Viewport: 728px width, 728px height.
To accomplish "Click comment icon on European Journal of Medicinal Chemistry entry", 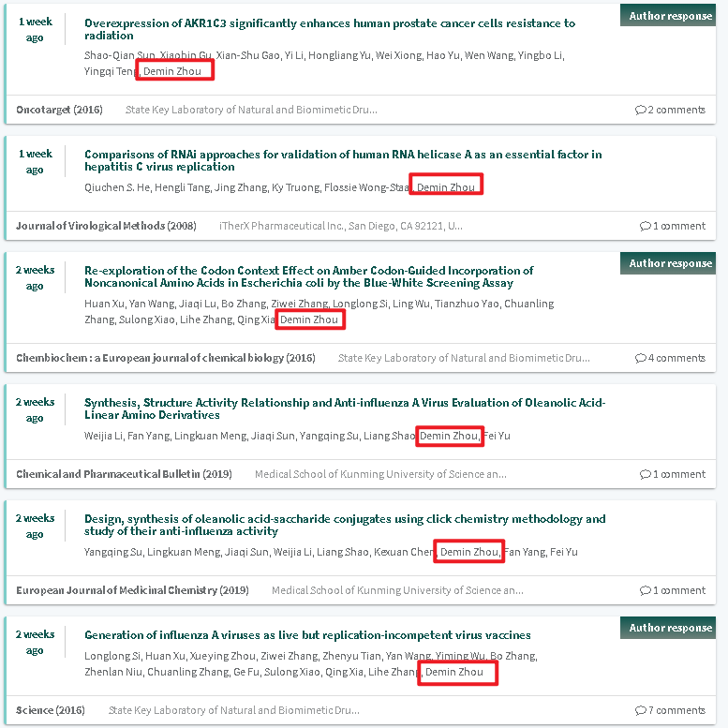I will point(645,590).
